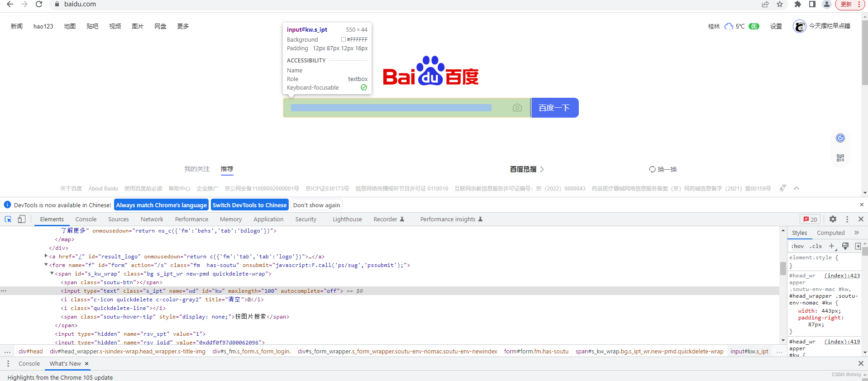Open DevTools settings gear
This screenshot has height=381, width=868.
tap(833, 219)
